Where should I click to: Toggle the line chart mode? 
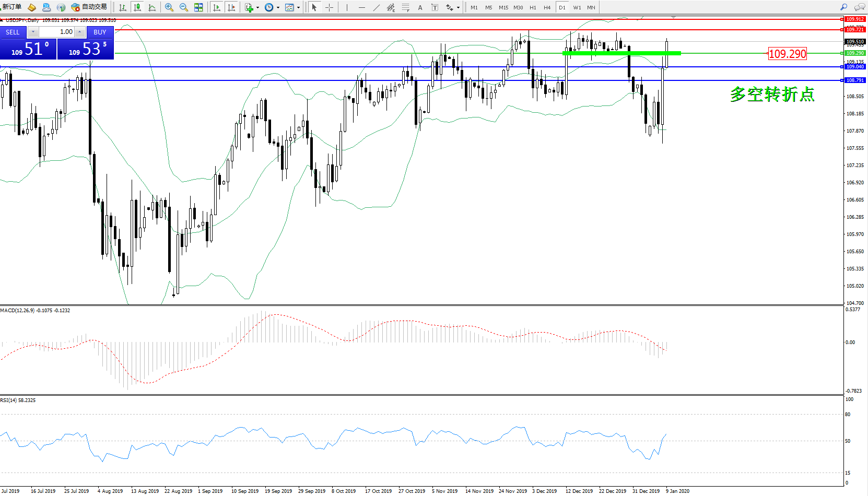[x=152, y=7]
